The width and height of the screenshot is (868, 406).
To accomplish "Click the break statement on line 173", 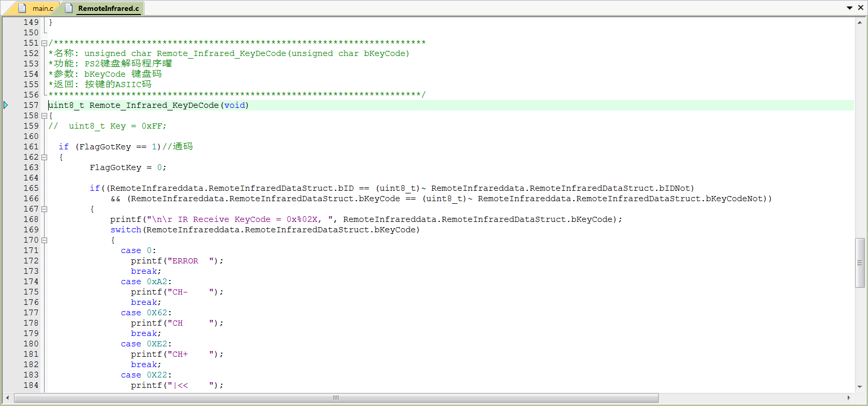I will coord(146,271).
